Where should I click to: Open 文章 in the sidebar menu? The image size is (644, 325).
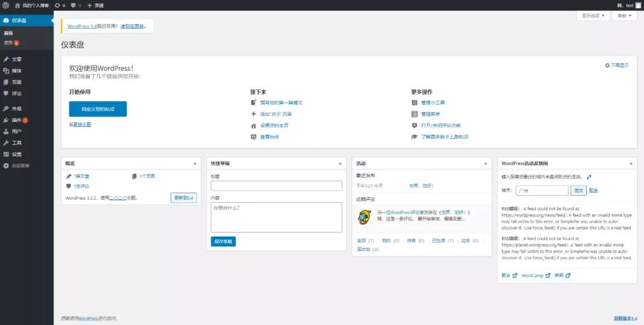(x=17, y=60)
